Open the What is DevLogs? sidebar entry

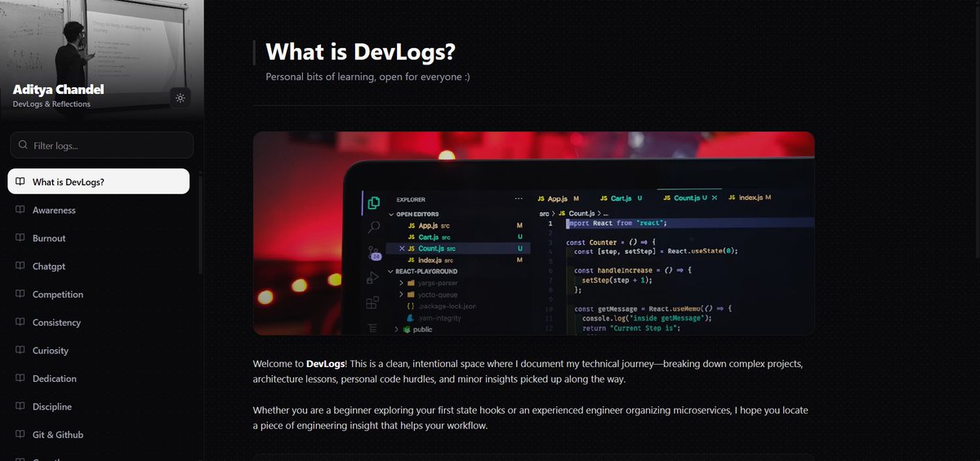99,182
